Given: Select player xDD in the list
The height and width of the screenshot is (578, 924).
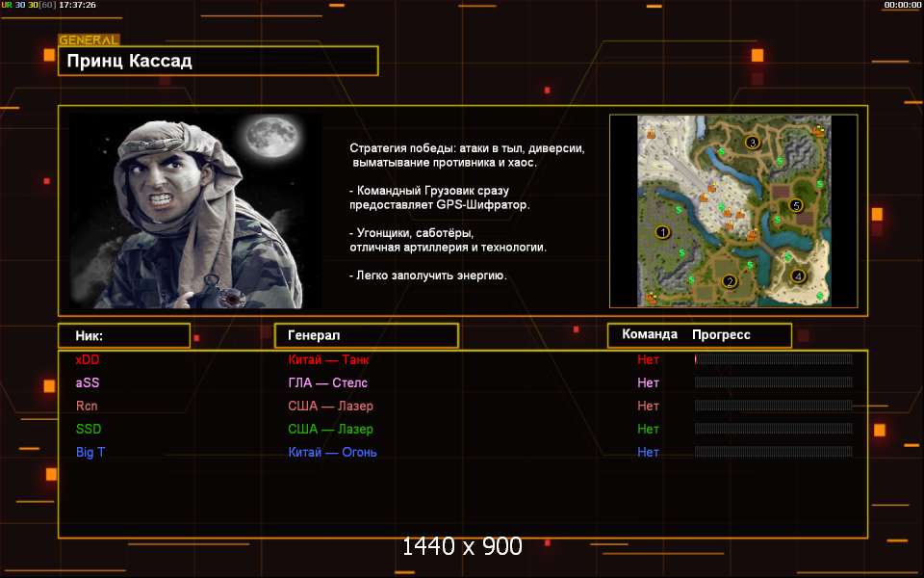Looking at the screenshot, I should (88, 359).
